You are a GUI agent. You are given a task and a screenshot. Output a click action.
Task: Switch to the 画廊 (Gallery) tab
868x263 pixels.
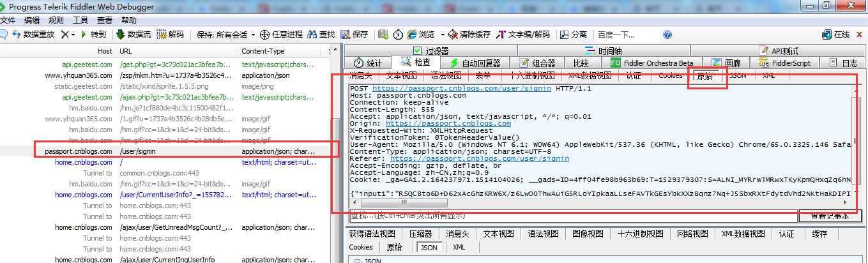[726, 63]
